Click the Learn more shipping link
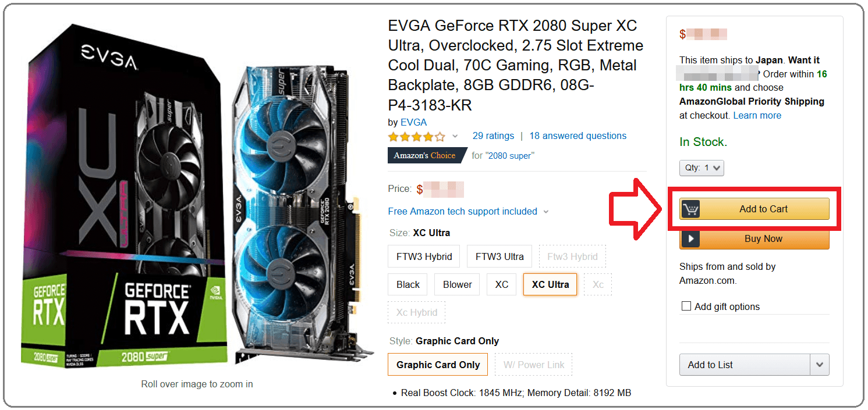Viewport: 868px width, 410px height. pos(757,115)
